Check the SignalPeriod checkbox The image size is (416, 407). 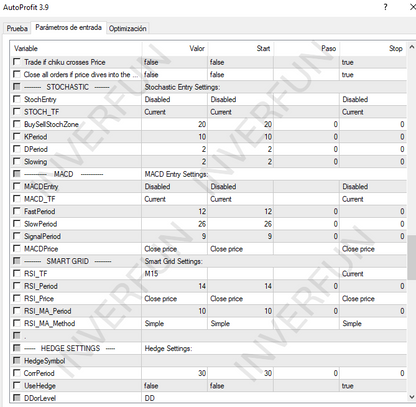[17, 236]
